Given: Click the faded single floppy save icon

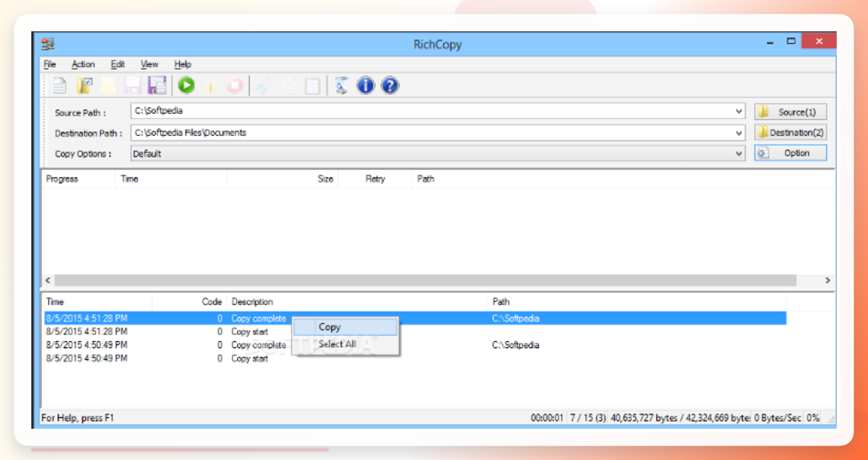Looking at the screenshot, I should coord(132,85).
